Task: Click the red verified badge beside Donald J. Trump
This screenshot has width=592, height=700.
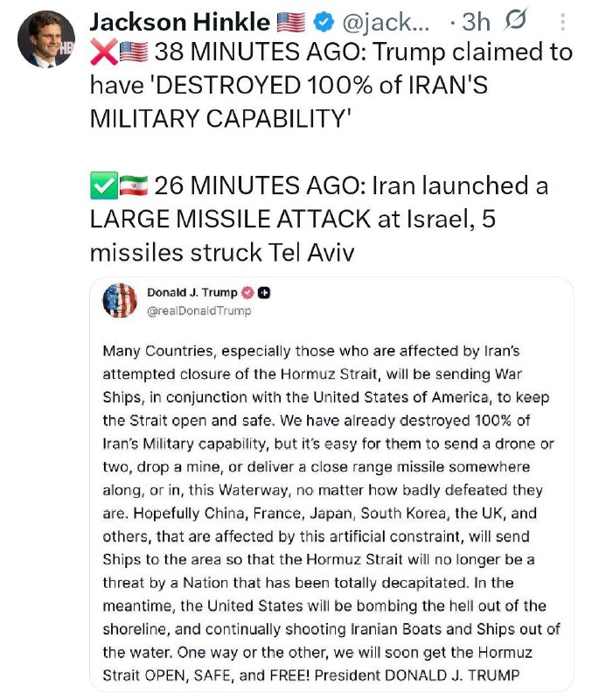Action: (247, 292)
